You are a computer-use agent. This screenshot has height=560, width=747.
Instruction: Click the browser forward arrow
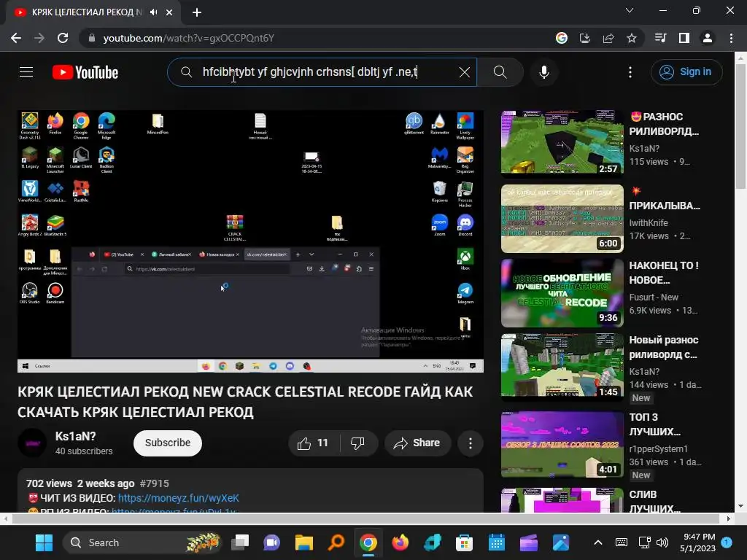tap(39, 38)
